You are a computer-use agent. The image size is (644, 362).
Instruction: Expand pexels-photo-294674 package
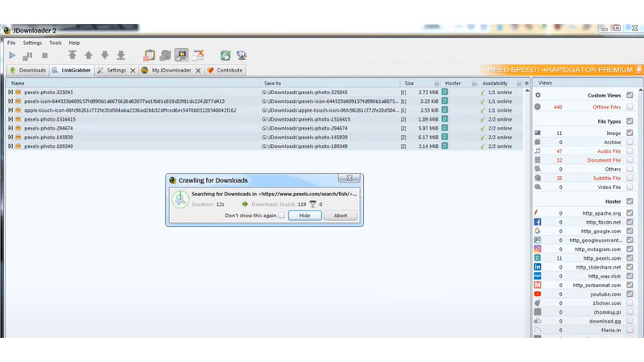tap(10, 128)
